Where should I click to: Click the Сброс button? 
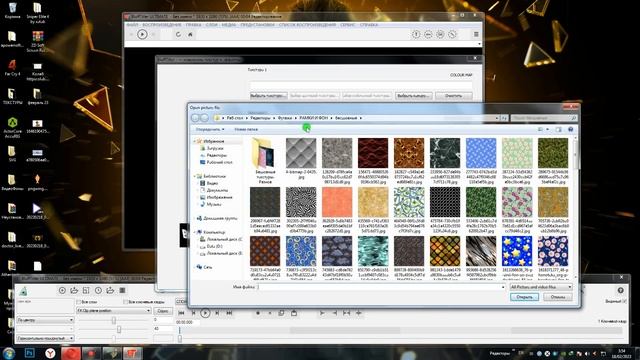[x=162, y=311]
